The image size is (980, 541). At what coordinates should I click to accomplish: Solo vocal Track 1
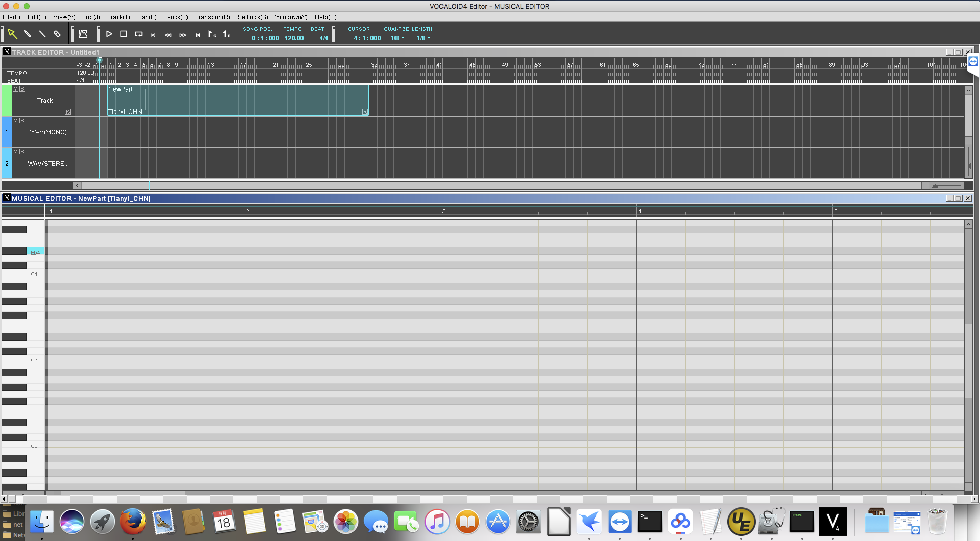coord(22,89)
